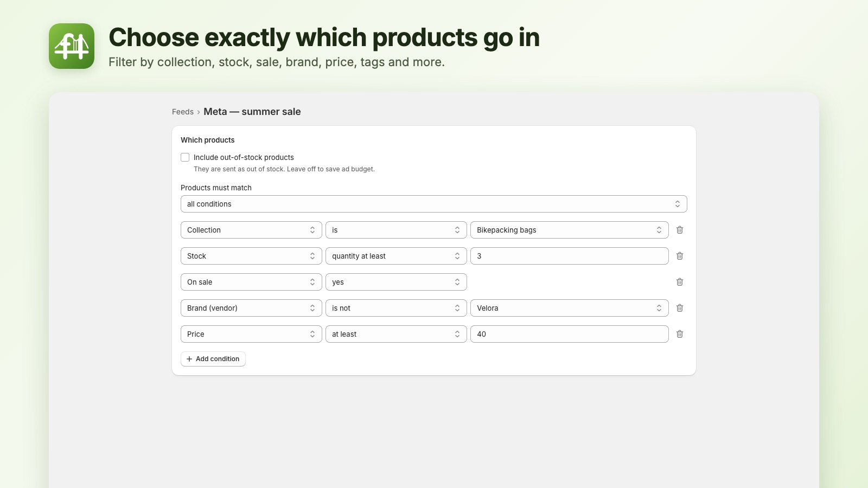Open the Velora brand value dropdown

[x=570, y=308]
